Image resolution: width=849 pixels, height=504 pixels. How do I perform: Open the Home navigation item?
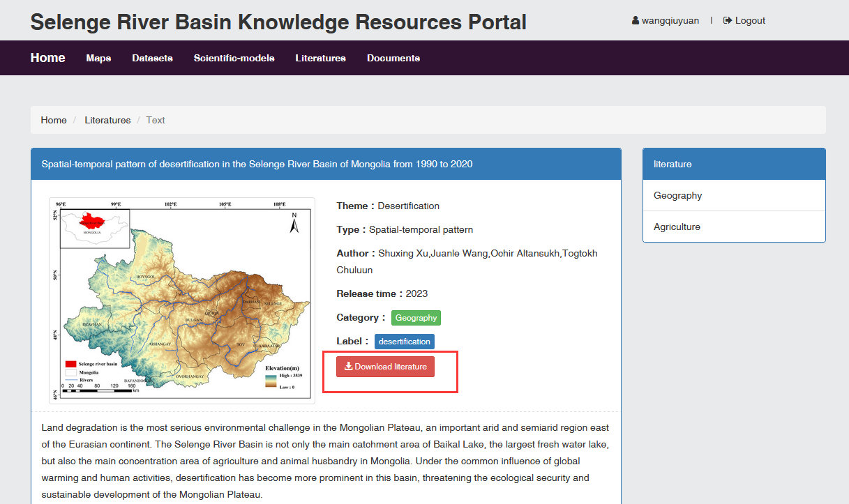pyautogui.click(x=48, y=58)
